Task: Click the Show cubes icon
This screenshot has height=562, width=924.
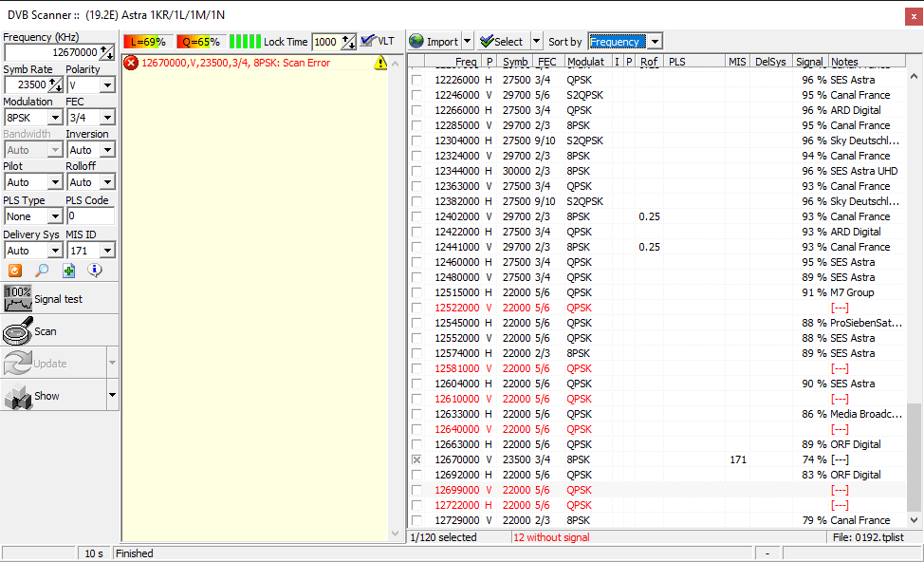Action: 18,396
